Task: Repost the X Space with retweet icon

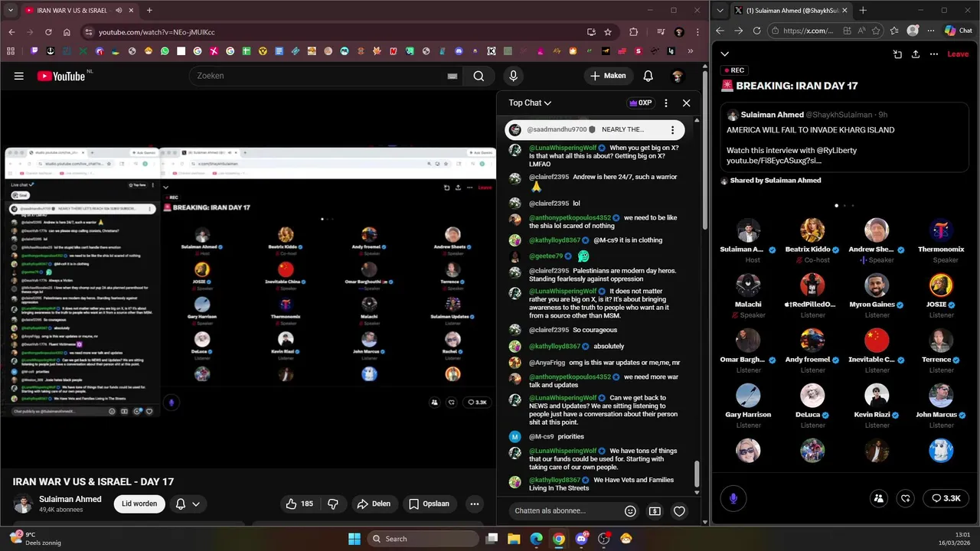Action: coord(906,498)
